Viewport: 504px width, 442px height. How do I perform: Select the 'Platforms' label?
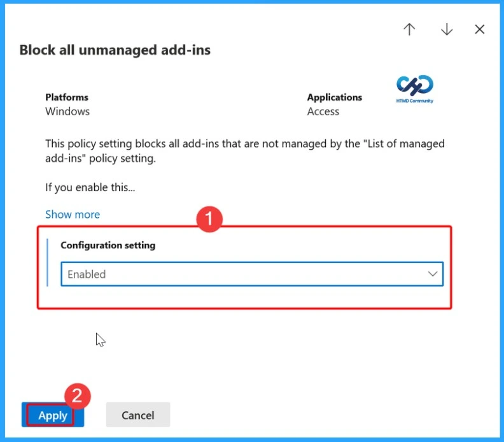point(67,97)
